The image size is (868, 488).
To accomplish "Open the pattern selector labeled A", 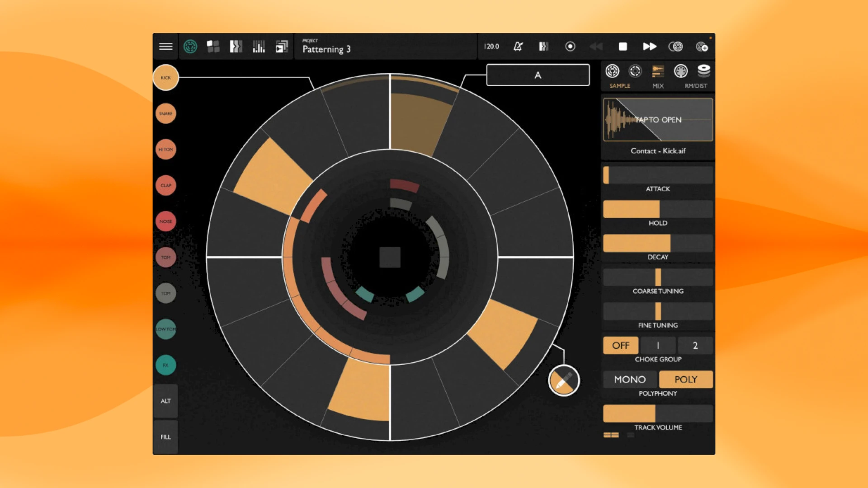I will tap(538, 75).
